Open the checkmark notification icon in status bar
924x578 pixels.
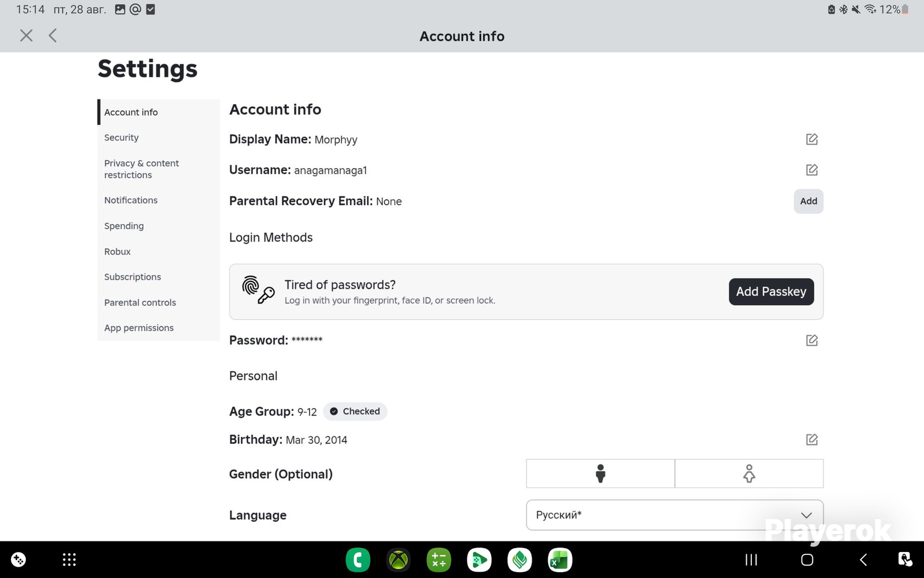click(151, 9)
